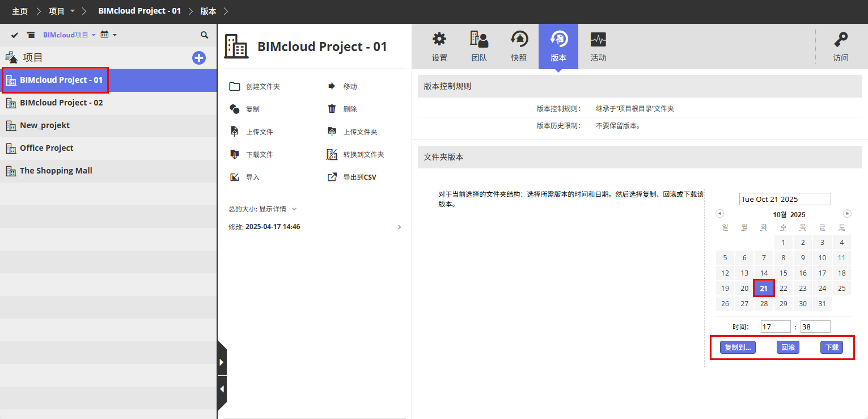Click 项目 in the breadcrumb

click(x=57, y=11)
